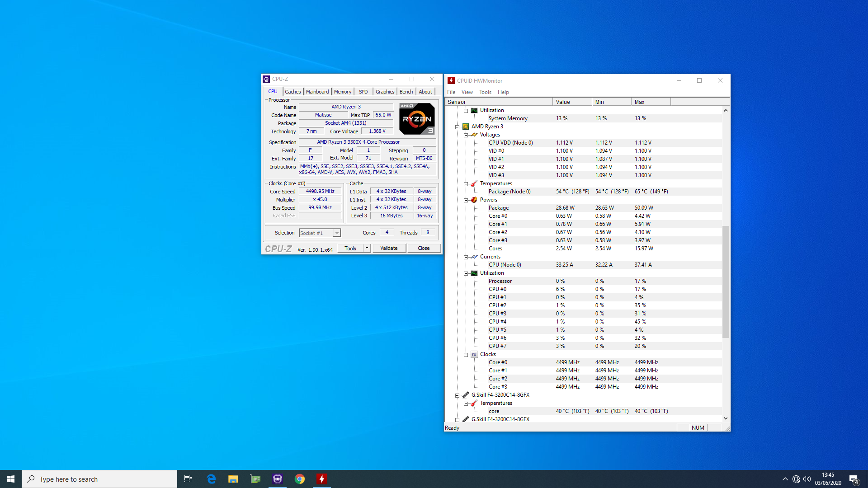Collapse the Voltages section in HWMonitor
Image resolution: width=868 pixels, height=488 pixels.
pos(466,135)
